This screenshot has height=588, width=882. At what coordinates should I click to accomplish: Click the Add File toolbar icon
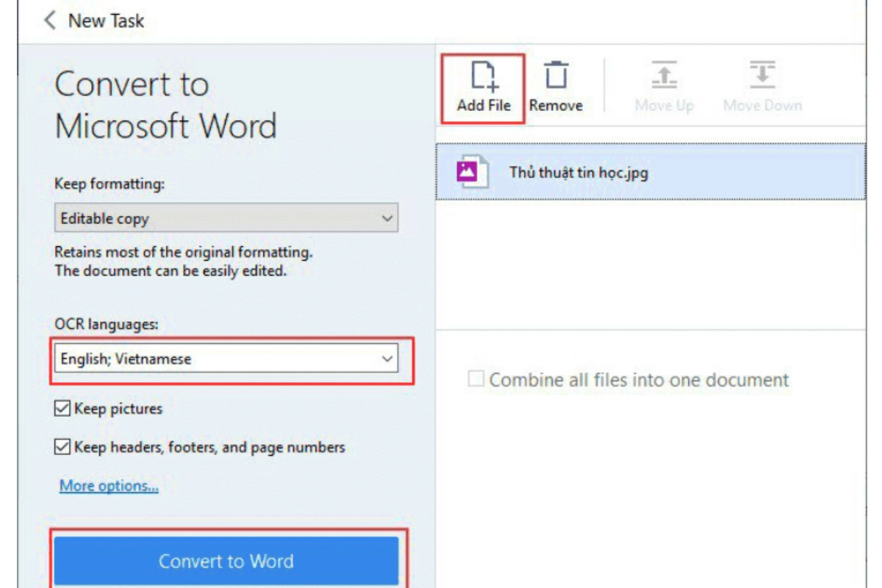pos(484,77)
